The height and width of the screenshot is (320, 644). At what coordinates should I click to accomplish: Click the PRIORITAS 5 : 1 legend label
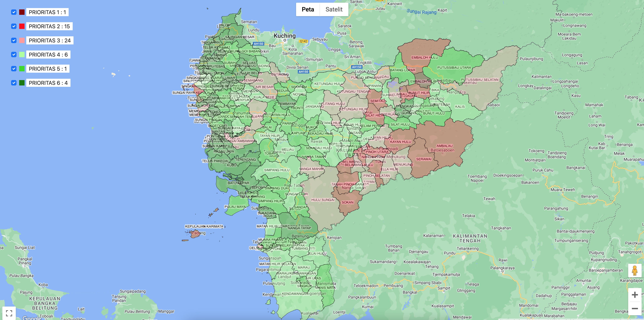[48, 69]
